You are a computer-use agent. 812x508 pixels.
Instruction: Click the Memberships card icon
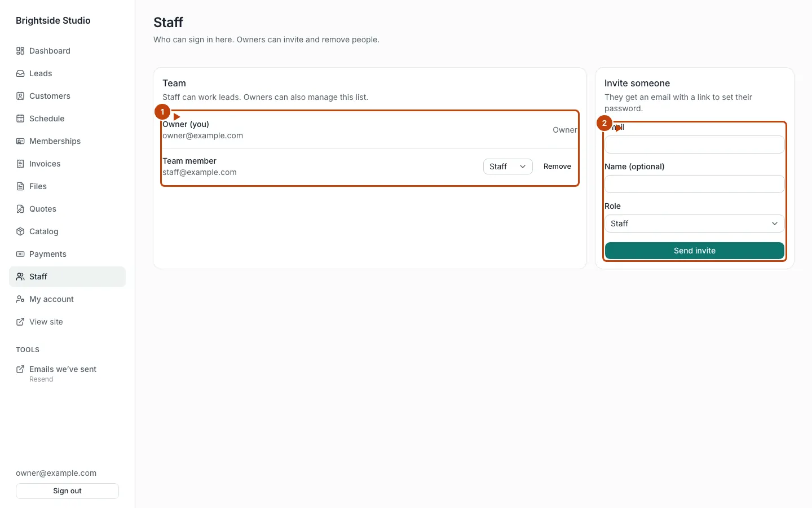20,141
